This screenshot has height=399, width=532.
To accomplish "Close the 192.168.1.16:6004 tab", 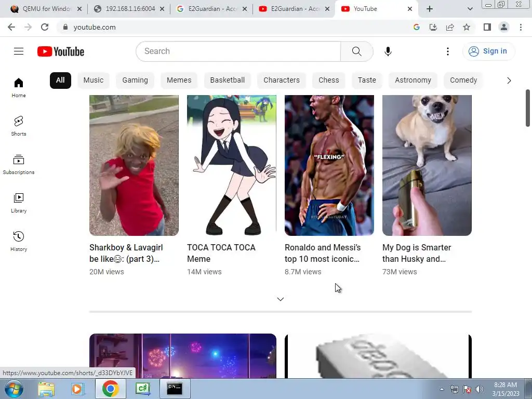I will tap(162, 9).
